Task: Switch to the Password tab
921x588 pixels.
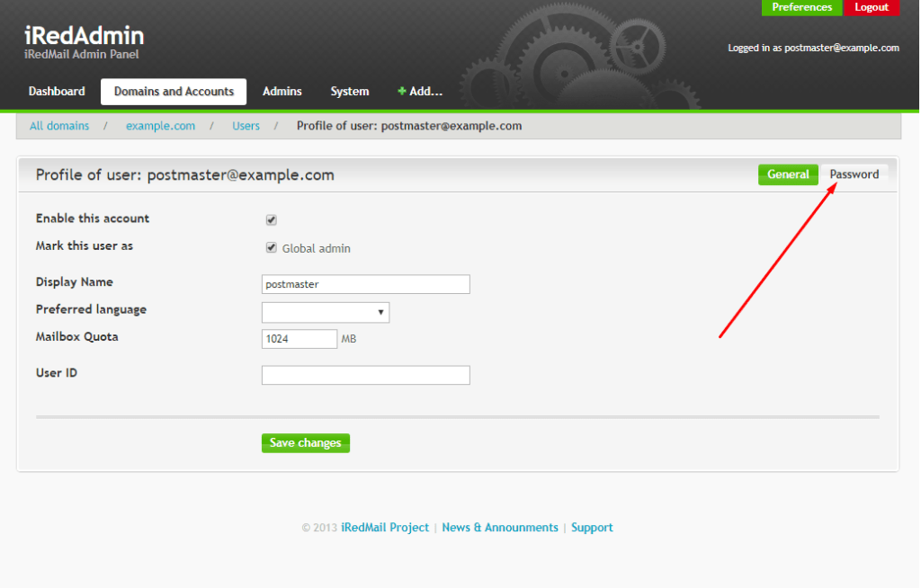Action: [x=854, y=174]
